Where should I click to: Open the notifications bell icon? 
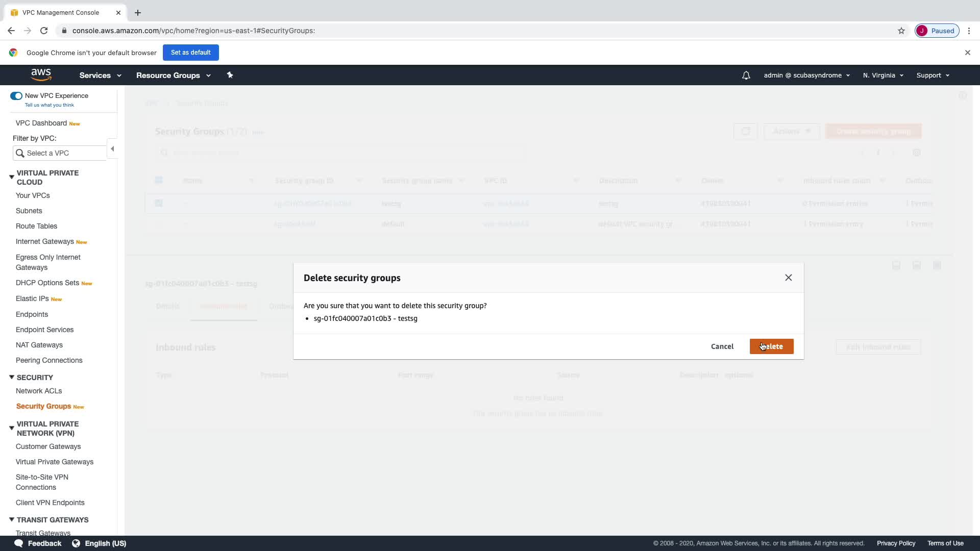(746, 76)
